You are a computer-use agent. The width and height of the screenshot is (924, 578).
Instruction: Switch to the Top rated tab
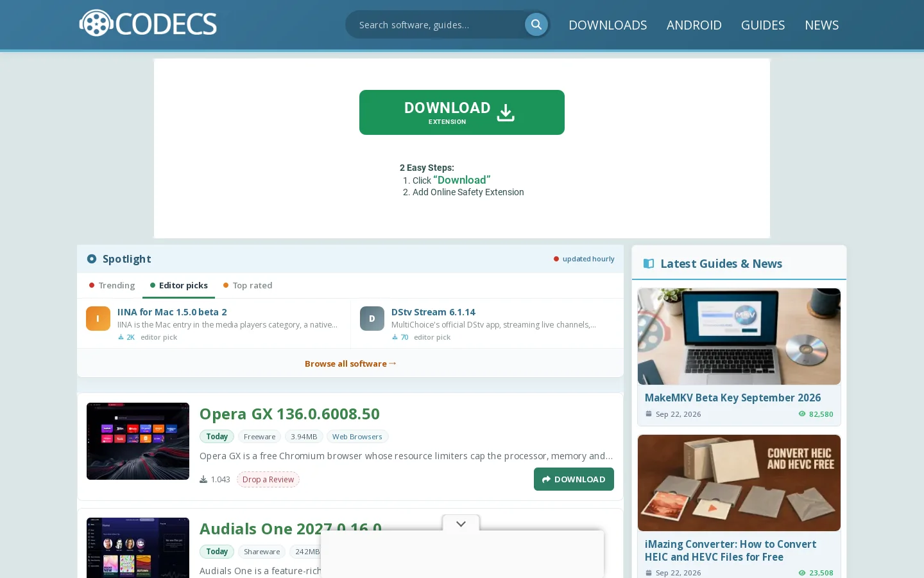[248, 285]
